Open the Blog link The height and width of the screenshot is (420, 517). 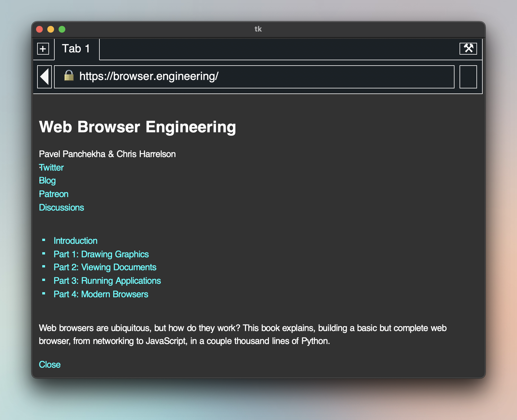[47, 181]
